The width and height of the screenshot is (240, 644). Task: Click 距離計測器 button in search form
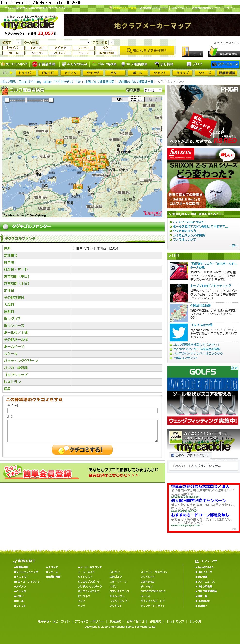[107, 53]
